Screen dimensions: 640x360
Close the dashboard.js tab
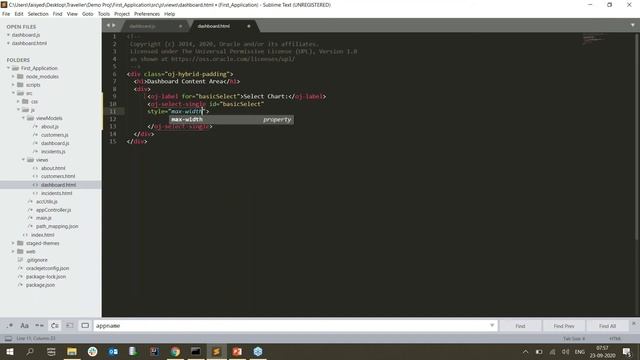pos(180,26)
